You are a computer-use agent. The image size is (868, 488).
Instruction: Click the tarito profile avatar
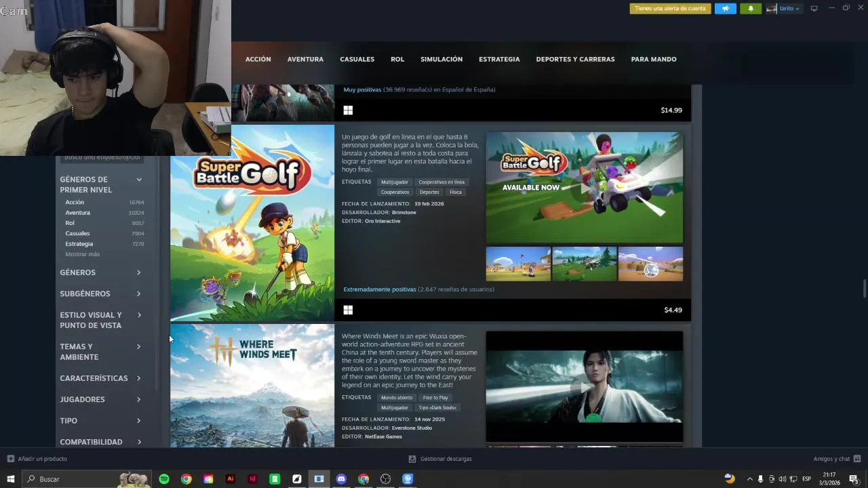click(x=772, y=9)
